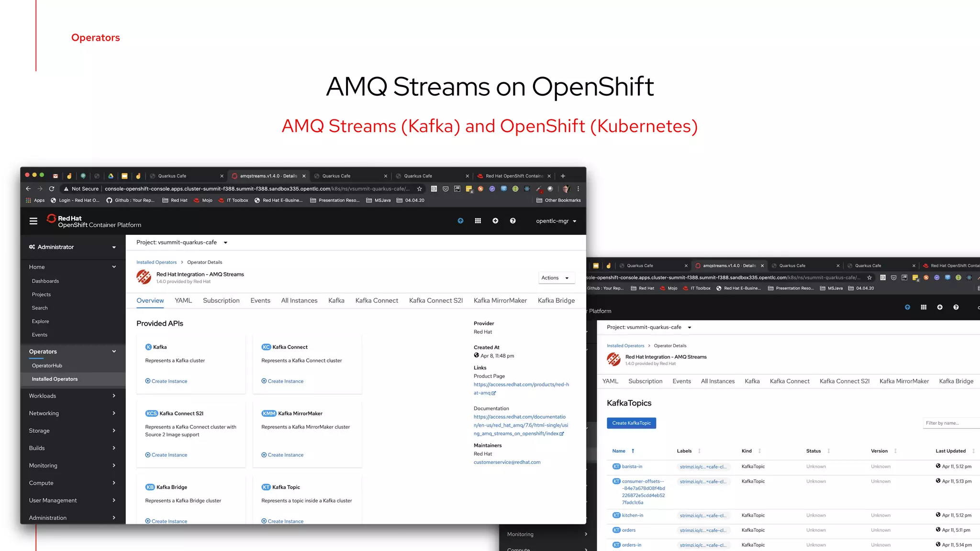Open the hamburger navigation menu in the front window
The width and height of the screenshot is (980, 551).
(33, 221)
